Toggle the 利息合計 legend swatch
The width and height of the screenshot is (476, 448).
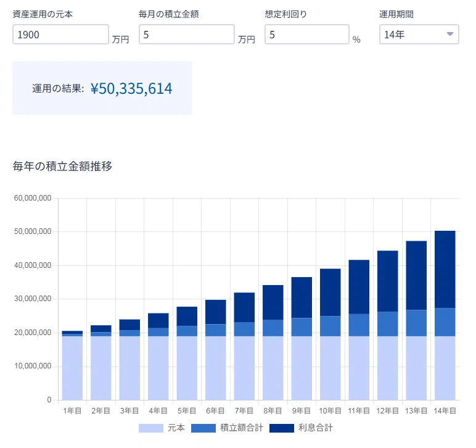click(x=282, y=428)
